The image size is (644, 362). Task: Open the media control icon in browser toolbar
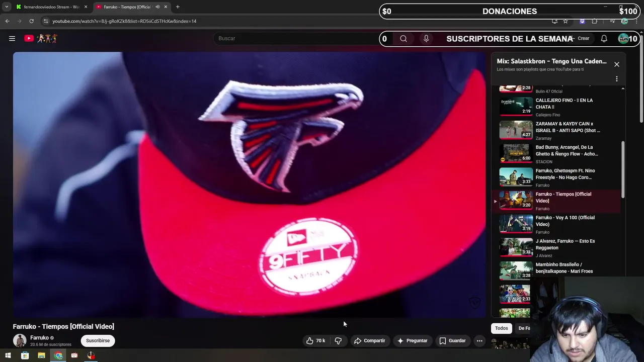pyautogui.click(x=612, y=21)
